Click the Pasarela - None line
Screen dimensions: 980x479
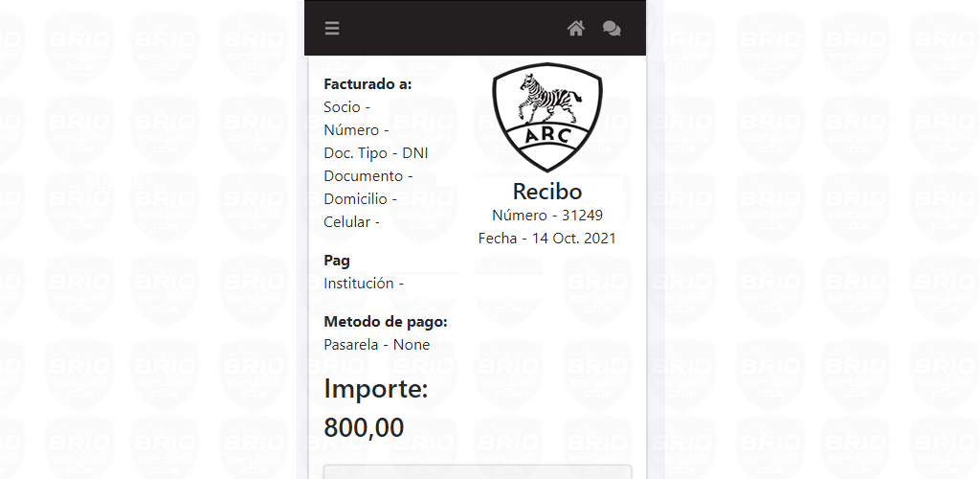coord(377,345)
